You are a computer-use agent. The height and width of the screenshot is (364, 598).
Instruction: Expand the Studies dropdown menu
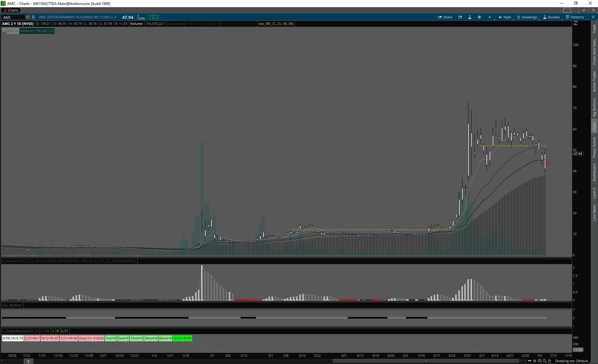(x=551, y=17)
